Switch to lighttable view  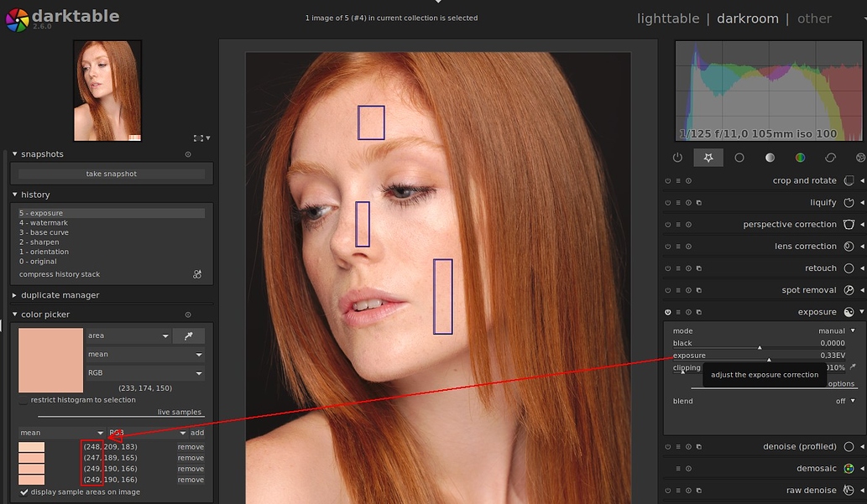(x=668, y=18)
